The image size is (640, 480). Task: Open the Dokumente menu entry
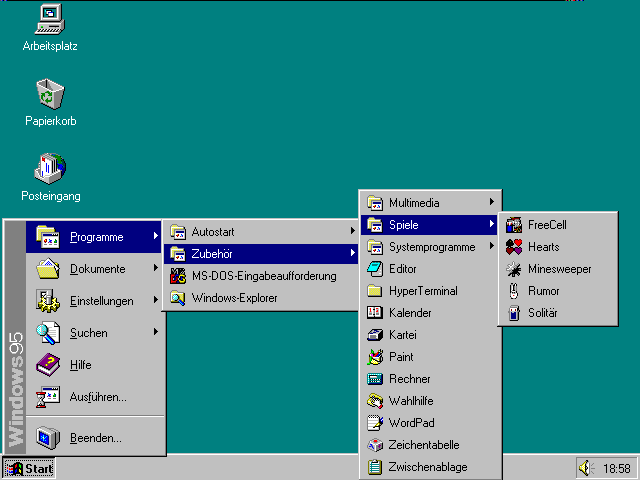pyautogui.click(x=94, y=269)
